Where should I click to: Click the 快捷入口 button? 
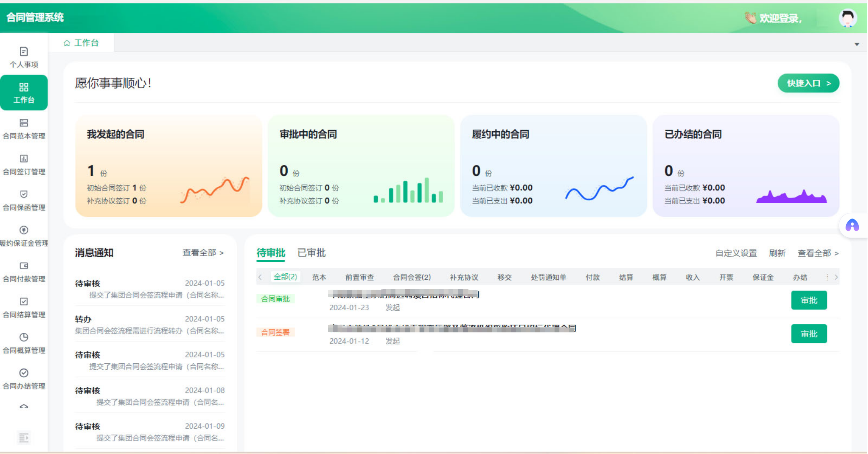808,83
